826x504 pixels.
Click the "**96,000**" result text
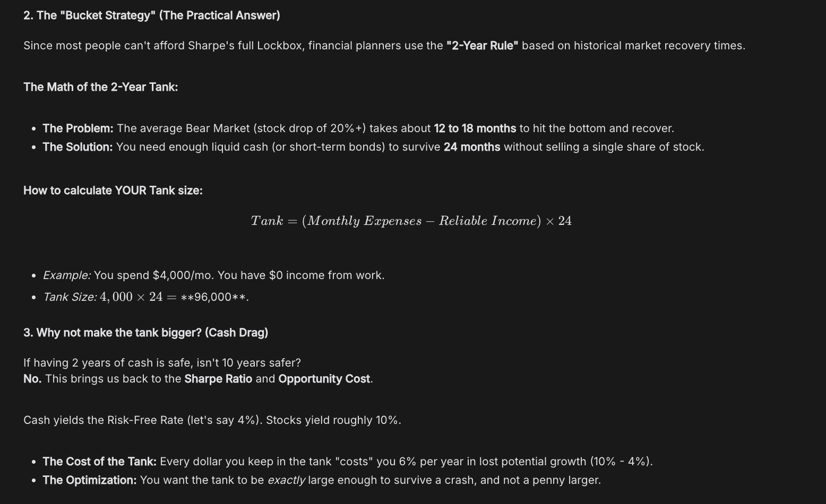tap(214, 297)
